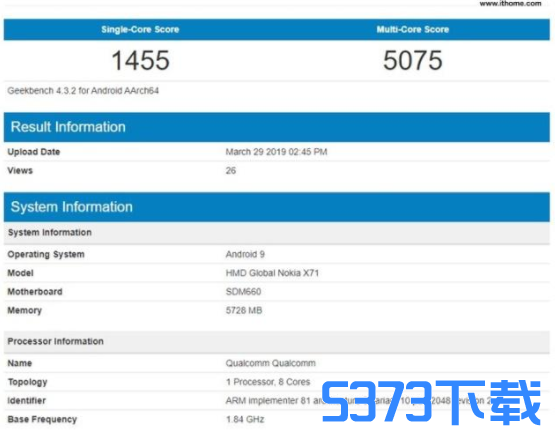Click the Single-Core Score header
The height and width of the screenshot is (435, 555).
140,29
